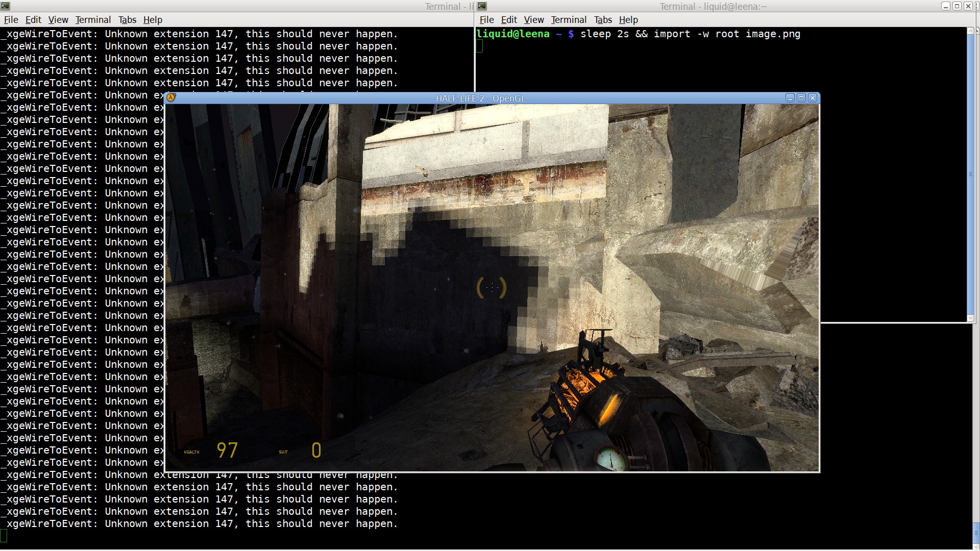The height and width of the screenshot is (551, 980).
Task: Open File menu in left terminal
Action: (x=11, y=20)
